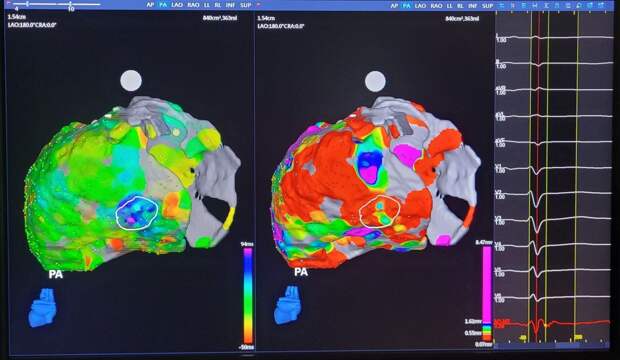
Task: Click the red vertical cursor on the ECG panel
Action: pos(537,174)
